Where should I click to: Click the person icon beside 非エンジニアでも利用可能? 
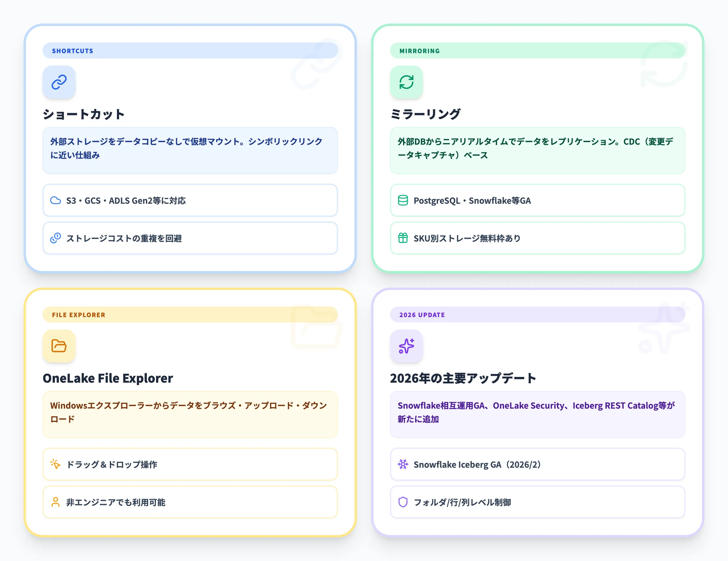point(55,502)
